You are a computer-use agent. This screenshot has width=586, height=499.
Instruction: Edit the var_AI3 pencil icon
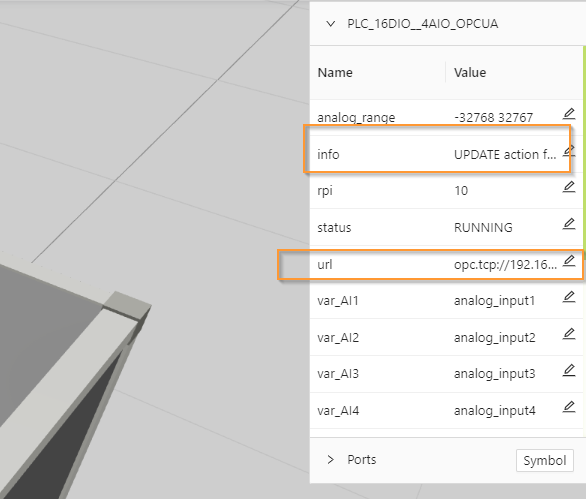tap(569, 370)
